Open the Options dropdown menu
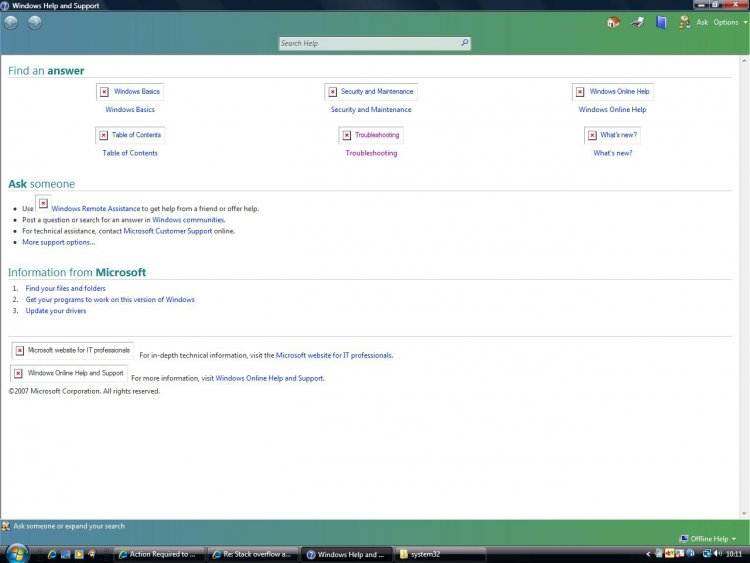 click(730, 22)
